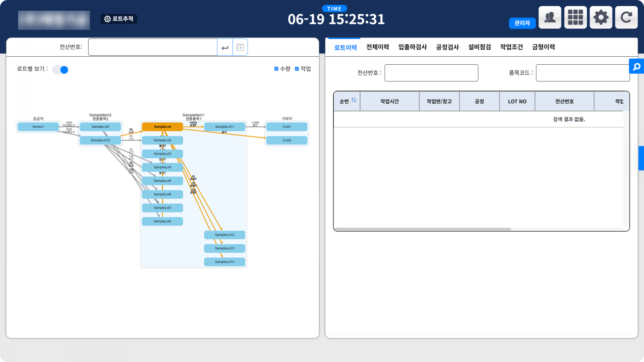Click the add-window plus icon
This screenshot has height=362, width=644.
[x=240, y=47]
